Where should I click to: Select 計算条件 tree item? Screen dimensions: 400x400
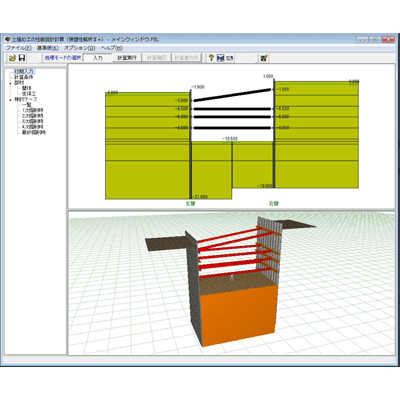point(24,77)
